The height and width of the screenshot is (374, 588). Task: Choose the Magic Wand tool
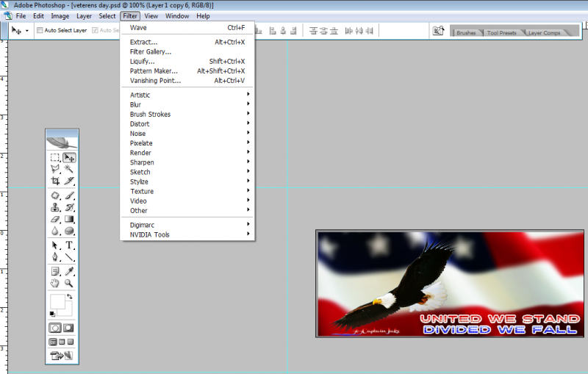(x=69, y=169)
